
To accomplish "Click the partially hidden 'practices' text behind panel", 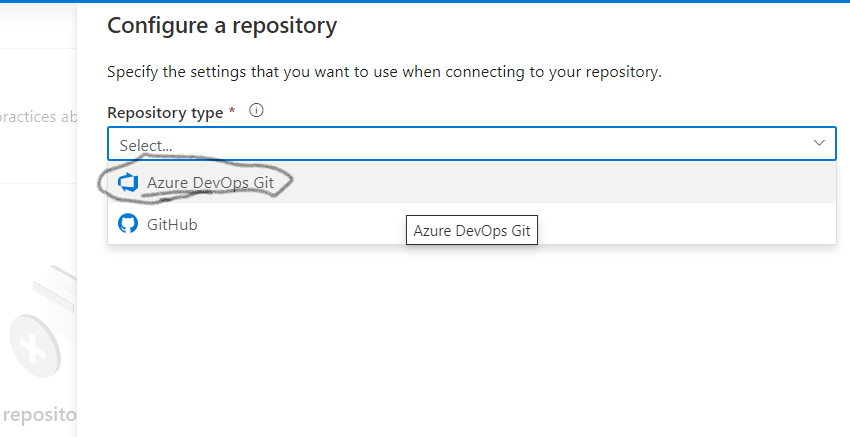I will pos(37,116).
